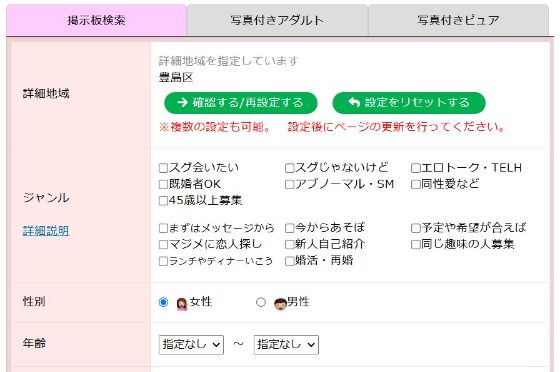
Task: Check the 45歳以上募集 checkbox
Action: pyautogui.click(x=163, y=201)
